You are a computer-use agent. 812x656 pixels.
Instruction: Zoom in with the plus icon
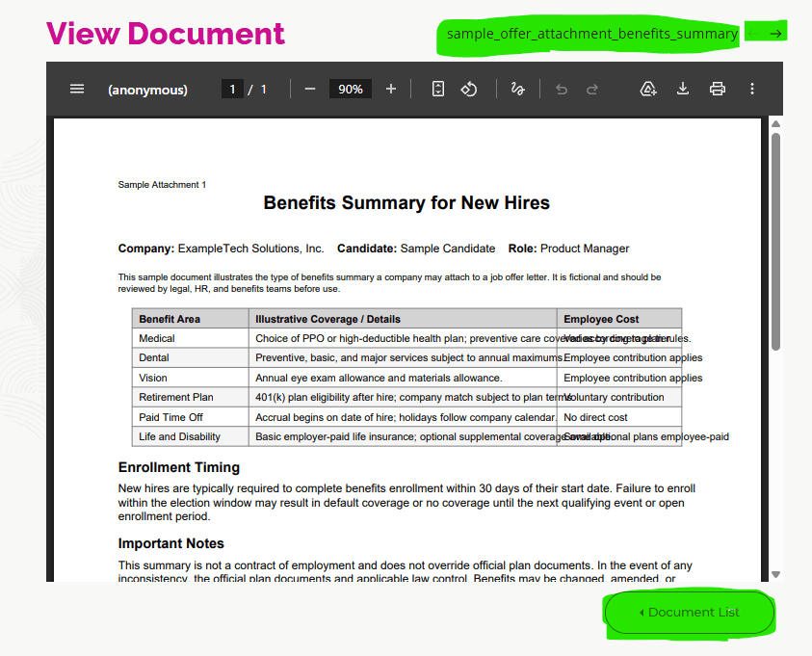(391, 89)
